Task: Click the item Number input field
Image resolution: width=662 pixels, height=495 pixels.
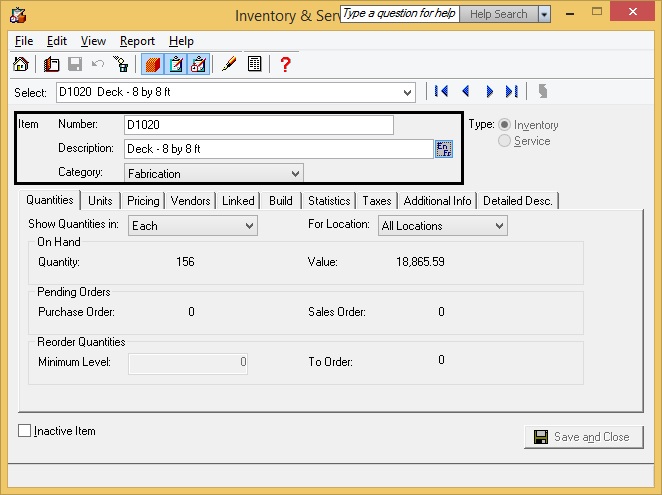Action: point(259,125)
